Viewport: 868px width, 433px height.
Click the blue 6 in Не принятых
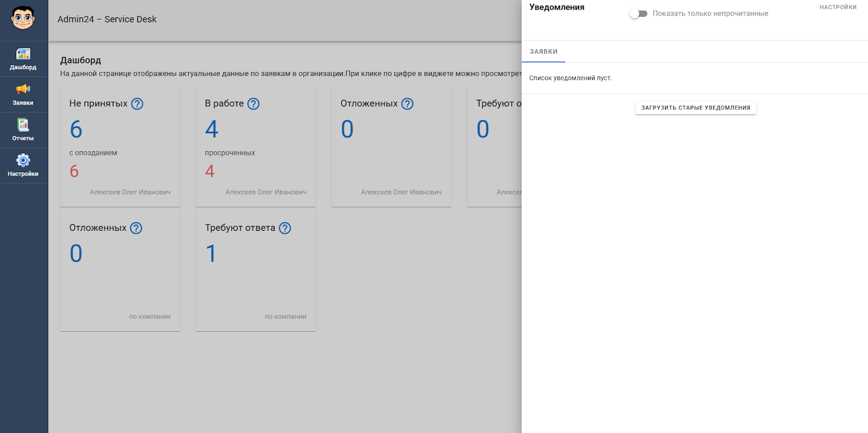point(76,129)
